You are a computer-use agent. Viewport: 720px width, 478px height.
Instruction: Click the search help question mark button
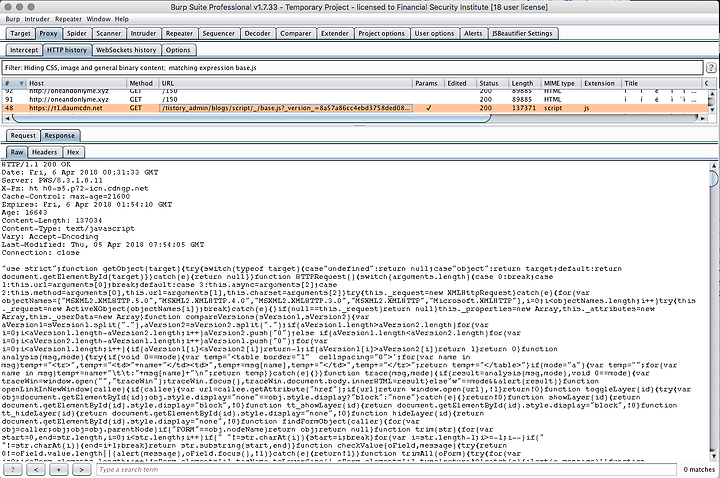coord(13,469)
